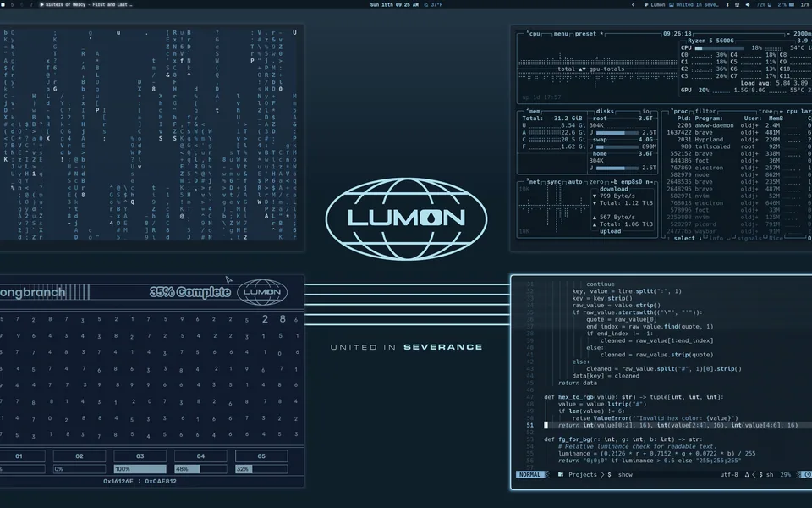
Task: Click select at the bottom of btop proc box
Action: click(684, 239)
